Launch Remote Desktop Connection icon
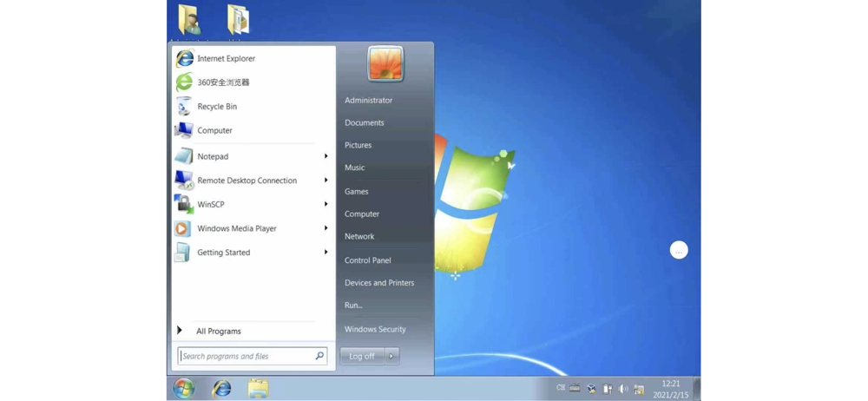868x401 pixels. click(x=184, y=181)
